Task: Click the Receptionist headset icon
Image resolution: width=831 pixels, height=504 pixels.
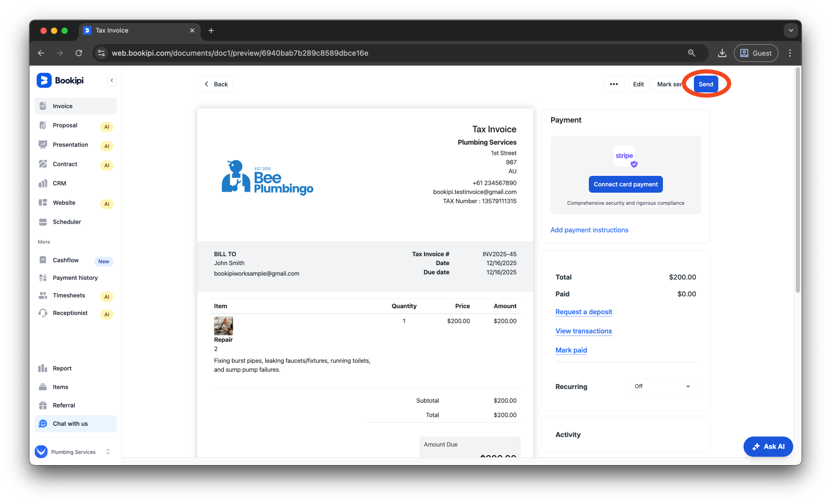Action: pos(43,313)
